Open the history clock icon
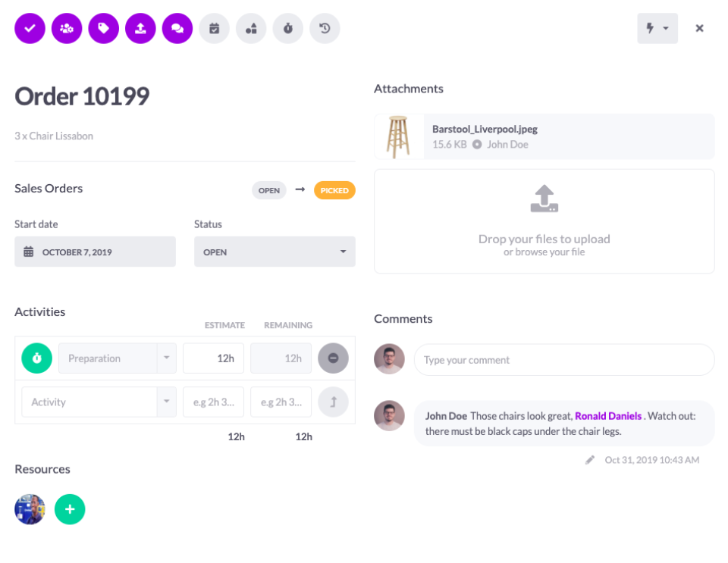Screen dimensions: 728x563 (325, 29)
